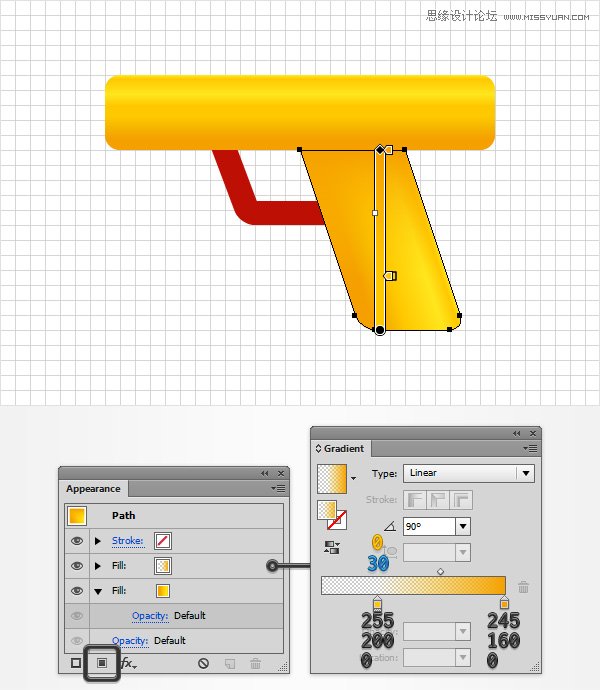Open Appearance panel flyout menu
600x690 pixels.
pos(278,488)
